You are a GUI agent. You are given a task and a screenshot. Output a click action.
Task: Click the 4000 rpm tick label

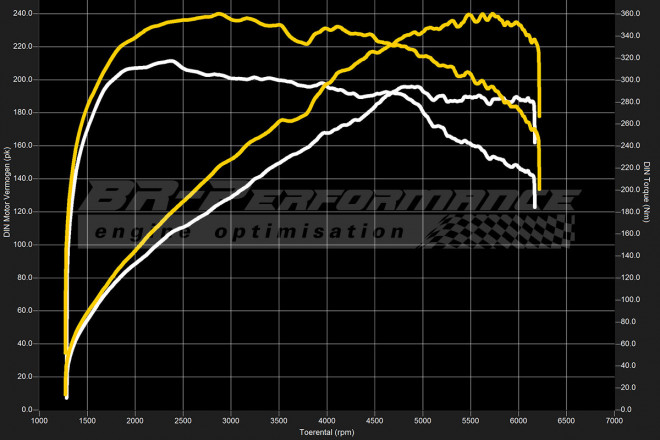point(327,420)
